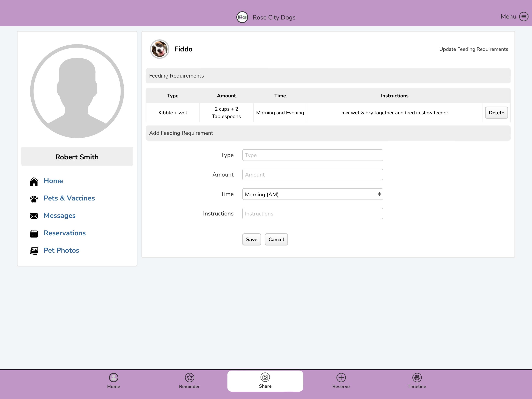Screen dimensions: 532x399
Task: Tap the bottom bar Home profile icon
Action: pyautogui.click(x=114, y=378)
